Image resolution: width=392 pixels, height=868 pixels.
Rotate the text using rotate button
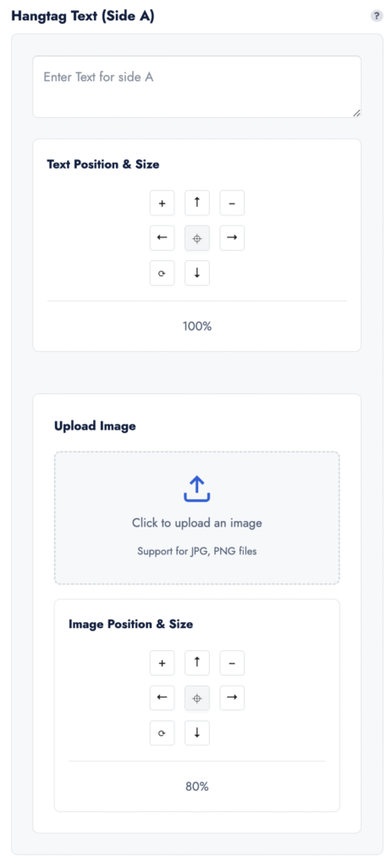tap(162, 273)
